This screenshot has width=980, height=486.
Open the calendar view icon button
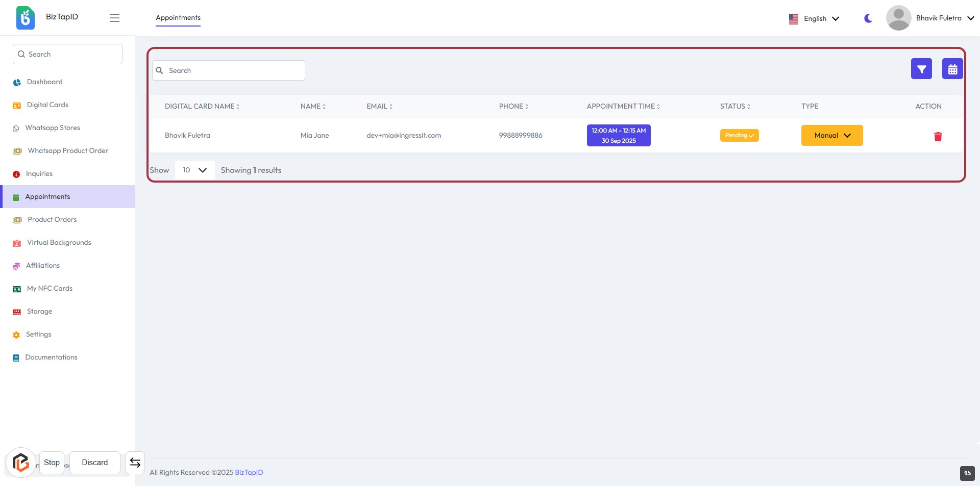pos(952,69)
